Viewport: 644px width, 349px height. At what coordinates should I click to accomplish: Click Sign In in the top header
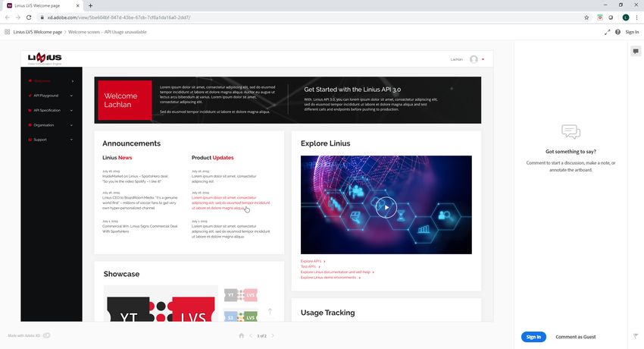coord(632,32)
